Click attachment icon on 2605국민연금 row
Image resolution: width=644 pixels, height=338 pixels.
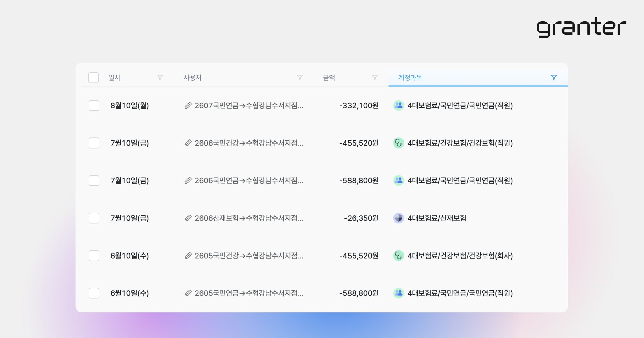(x=188, y=293)
